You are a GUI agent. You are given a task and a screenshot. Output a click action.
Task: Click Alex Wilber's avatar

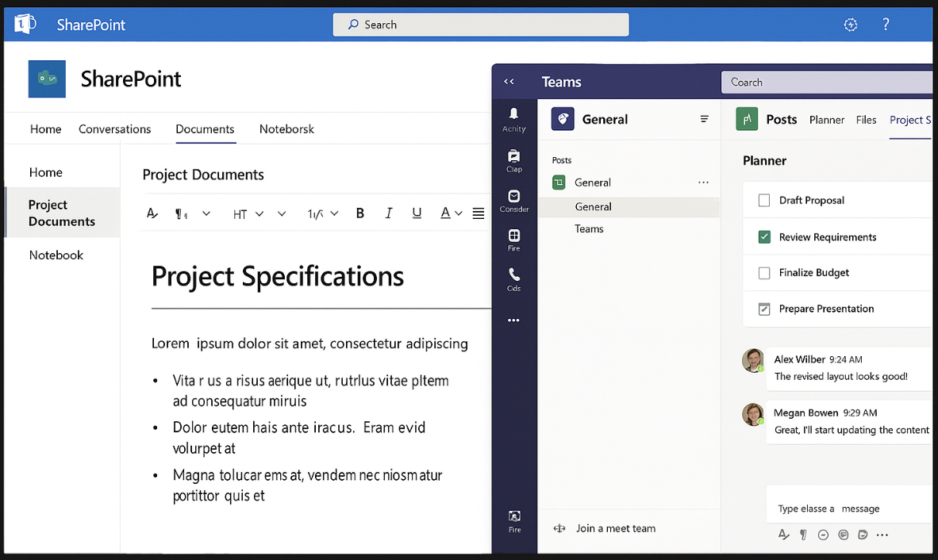752,360
